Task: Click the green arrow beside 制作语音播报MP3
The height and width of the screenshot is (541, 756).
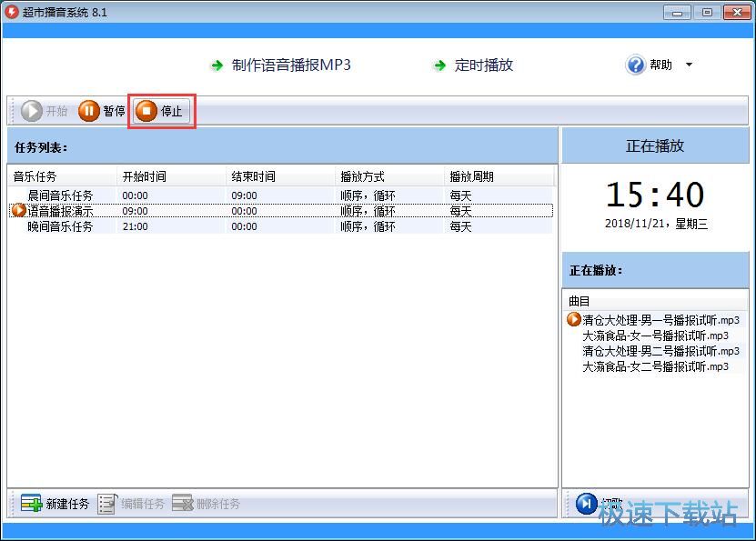Action: pyautogui.click(x=217, y=65)
